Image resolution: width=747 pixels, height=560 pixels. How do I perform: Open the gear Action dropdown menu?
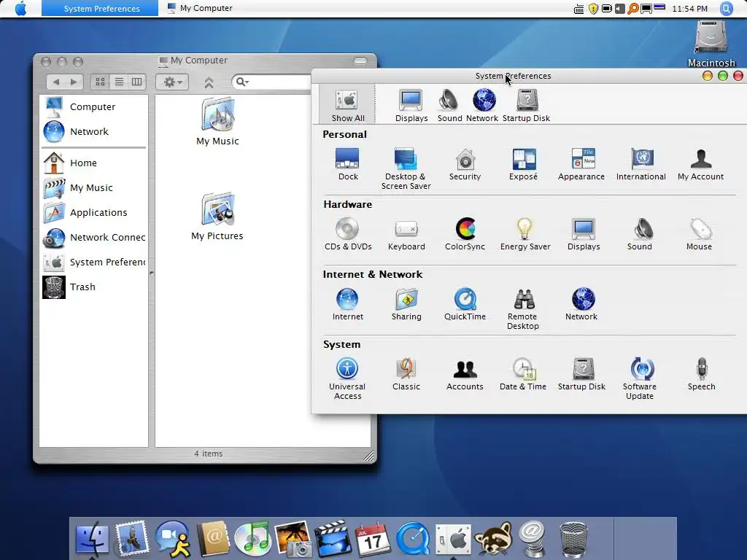click(172, 82)
